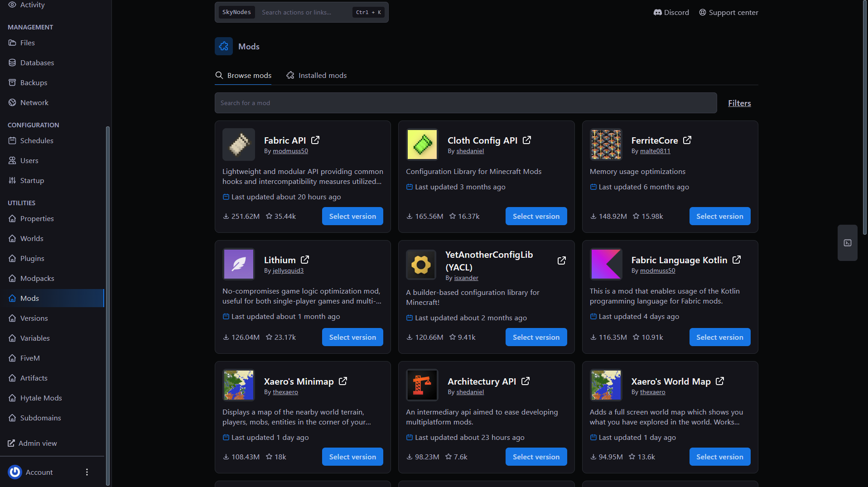
Task: Click the Cloth Config API thumbnail
Action: pyautogui.click(x=422, y=145)
